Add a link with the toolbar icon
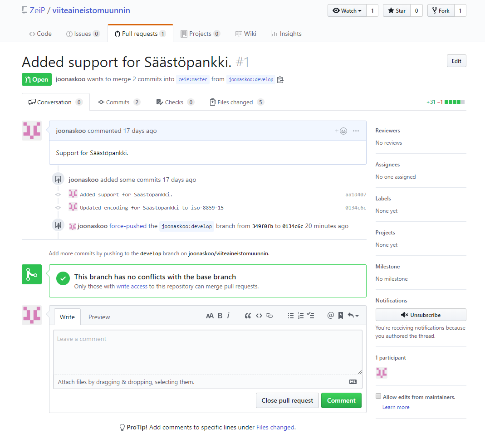Image resolution: width=485 pixels, height=448 pixels. [x=269, y=316]
